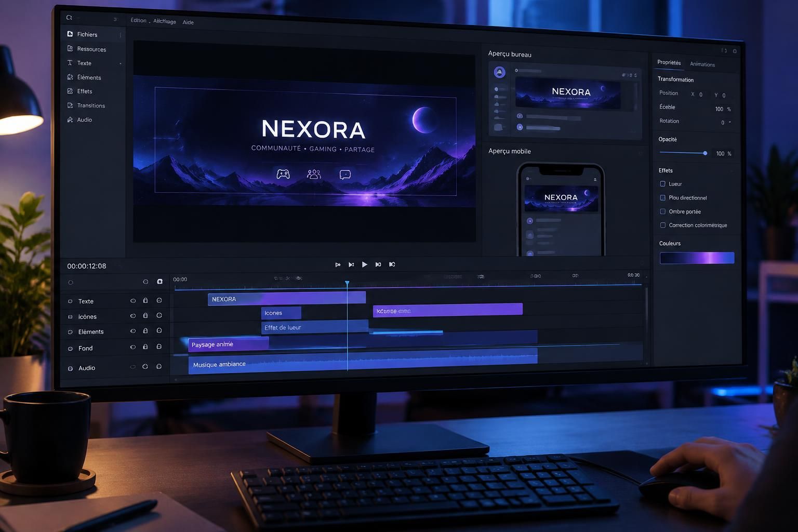Click the community people icon on the banner

314,174
